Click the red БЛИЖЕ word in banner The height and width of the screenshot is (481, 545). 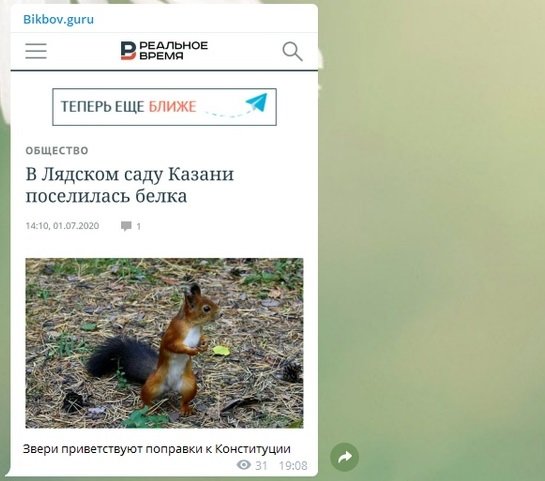coord(172,106)
